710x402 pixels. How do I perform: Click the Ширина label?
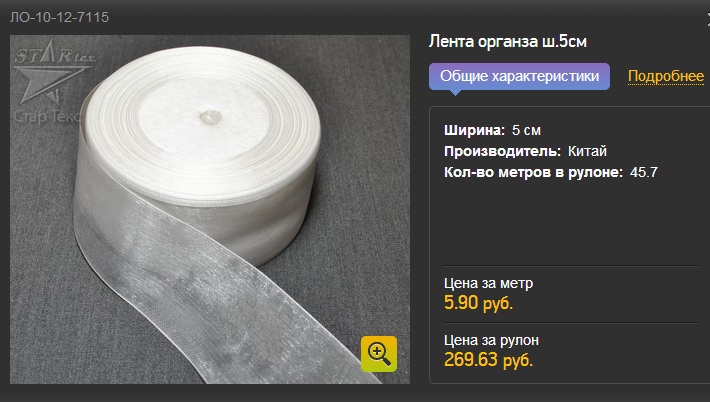474,130
